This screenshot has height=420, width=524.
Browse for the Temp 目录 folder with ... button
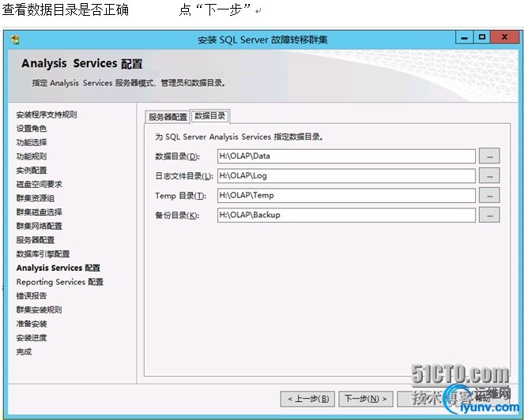(489, 195)
